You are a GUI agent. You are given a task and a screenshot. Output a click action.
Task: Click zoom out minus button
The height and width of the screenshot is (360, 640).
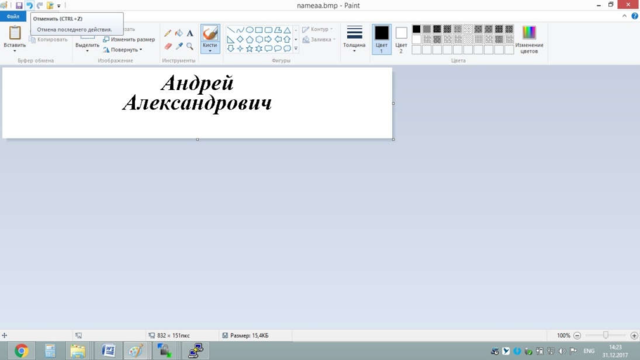point(577,336)
